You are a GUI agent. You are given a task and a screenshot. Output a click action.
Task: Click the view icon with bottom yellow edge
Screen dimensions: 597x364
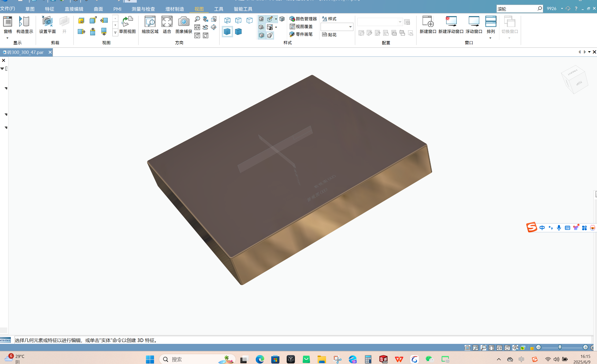[x=104, y=32]
